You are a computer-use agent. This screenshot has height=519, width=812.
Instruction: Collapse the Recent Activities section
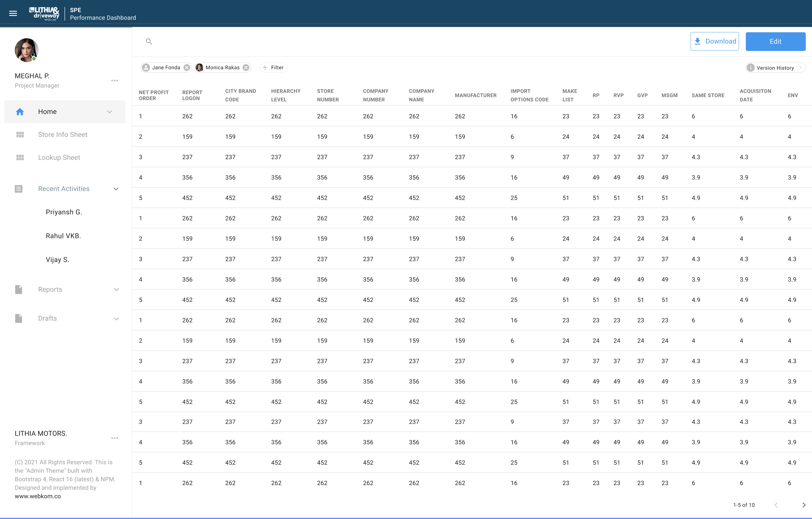pyautogui.click(x=116, y=189)
